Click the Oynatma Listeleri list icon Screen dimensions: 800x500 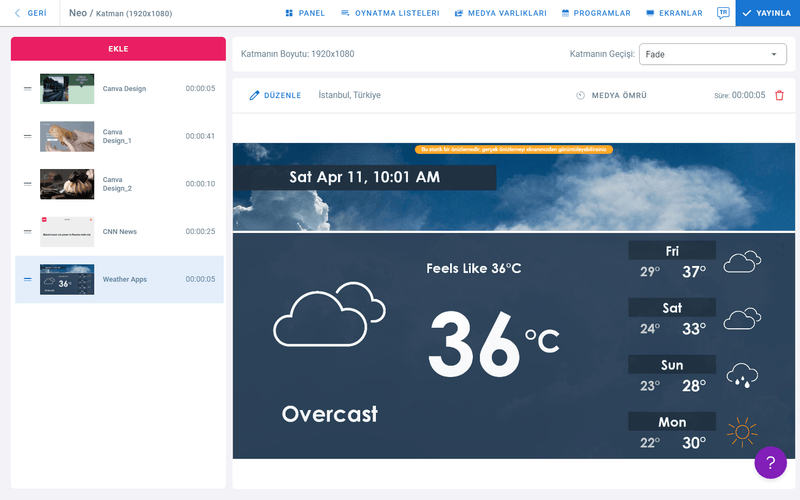click(345, 13)
